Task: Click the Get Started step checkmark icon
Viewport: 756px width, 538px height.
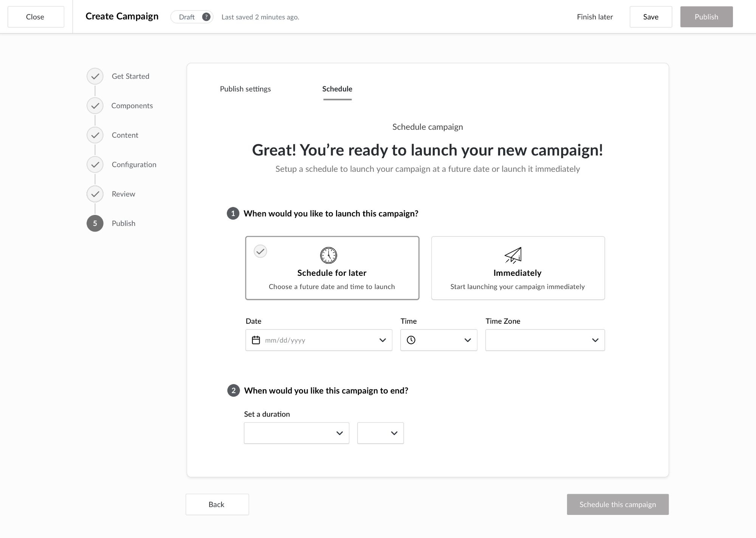Action: coord(95,76)
